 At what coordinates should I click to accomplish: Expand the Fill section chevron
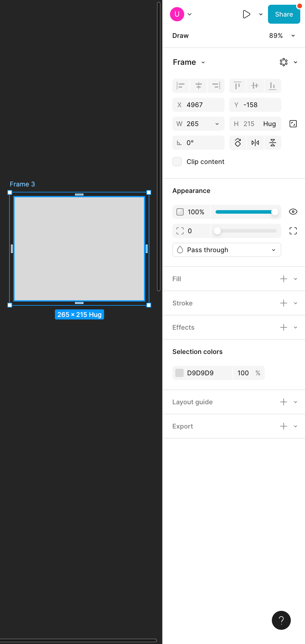point(296,279)
